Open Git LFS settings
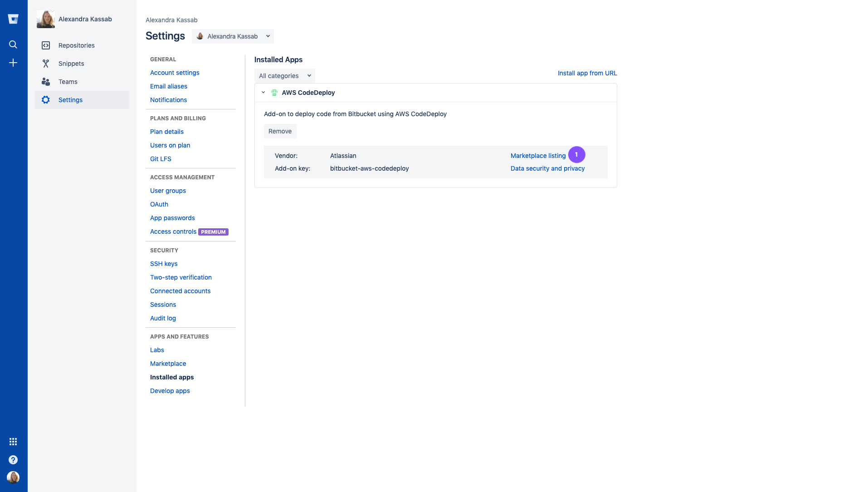Image resolution: width=868 pixels, height=492 pixels. (161, 159)
